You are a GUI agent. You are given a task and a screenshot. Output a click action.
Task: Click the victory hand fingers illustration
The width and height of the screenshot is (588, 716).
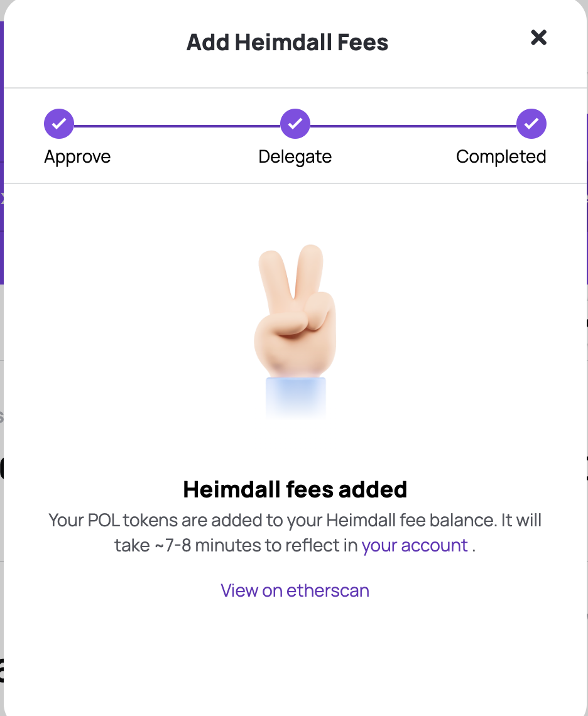(291, 276)
